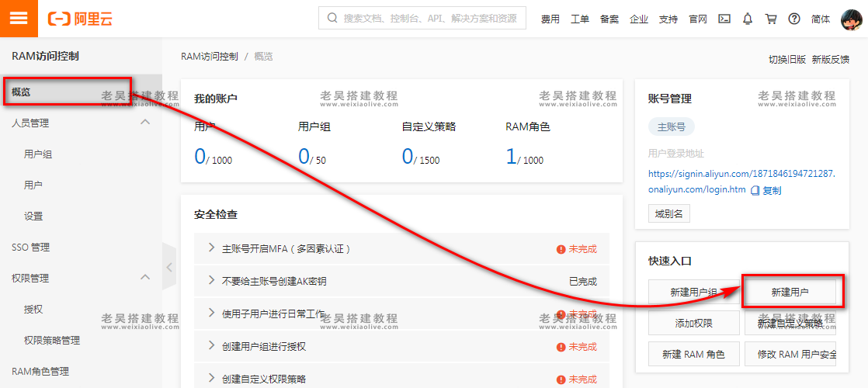Expand 使用子用户进行日常工作 item

(211, 313)
